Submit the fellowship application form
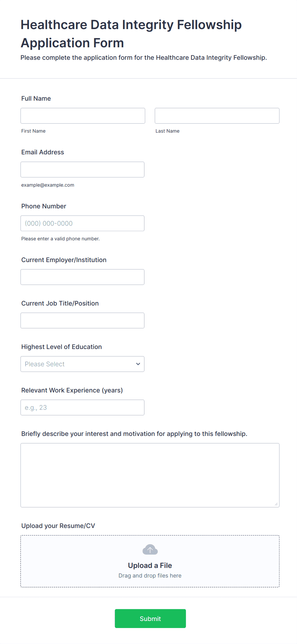Image resolution: width=297 pixels, height=644 pixels. [150, 618]
